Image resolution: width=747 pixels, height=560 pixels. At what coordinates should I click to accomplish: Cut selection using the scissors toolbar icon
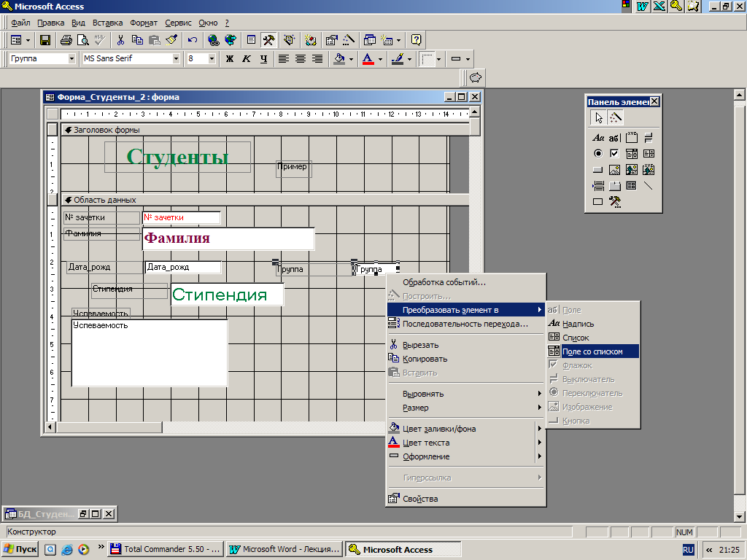click(120, 40)
